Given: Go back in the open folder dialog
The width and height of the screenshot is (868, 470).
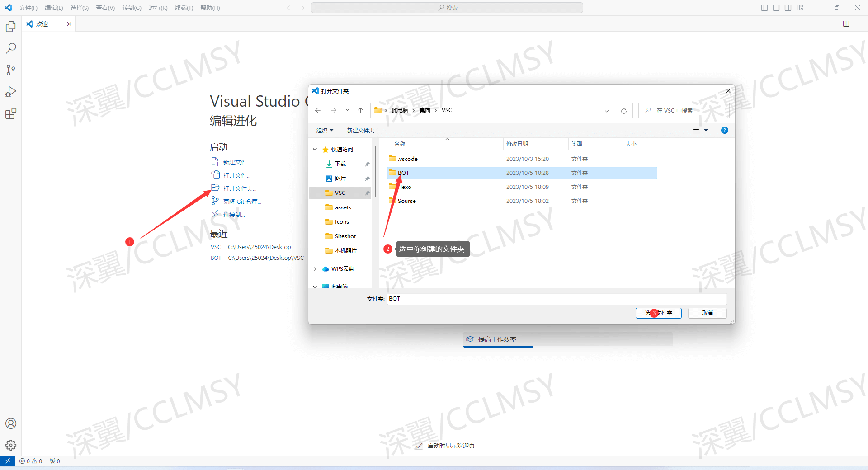Looking at the screenshot, I should click(x=318, y=110).
